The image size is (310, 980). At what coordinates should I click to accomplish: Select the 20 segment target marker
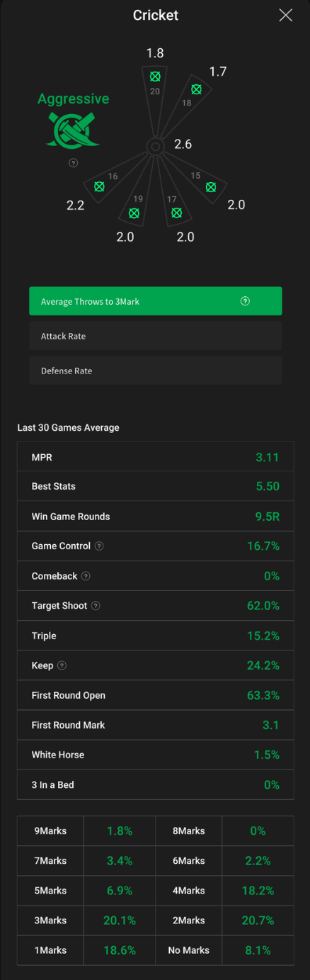(155, 77)
